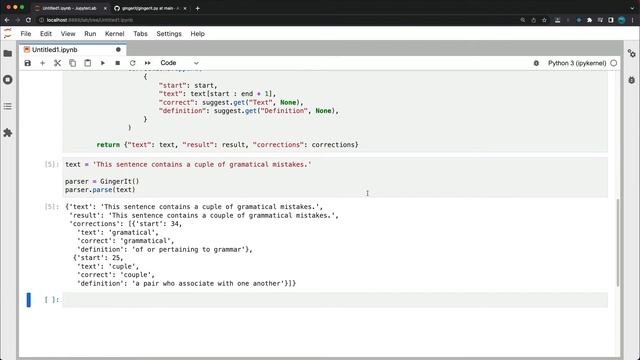This screenshot has height=360, width=640.
Task: Open the File menu
Action: [26, 34]
